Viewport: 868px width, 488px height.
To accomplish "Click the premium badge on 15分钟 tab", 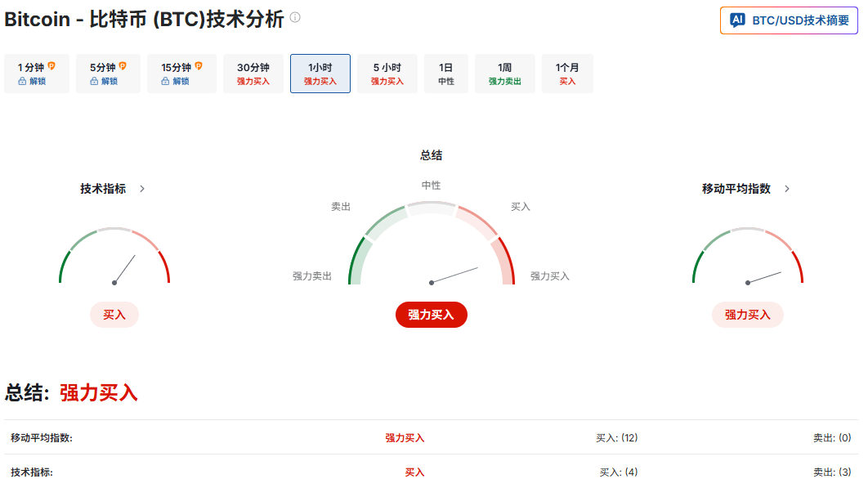I will coord(199,66).
